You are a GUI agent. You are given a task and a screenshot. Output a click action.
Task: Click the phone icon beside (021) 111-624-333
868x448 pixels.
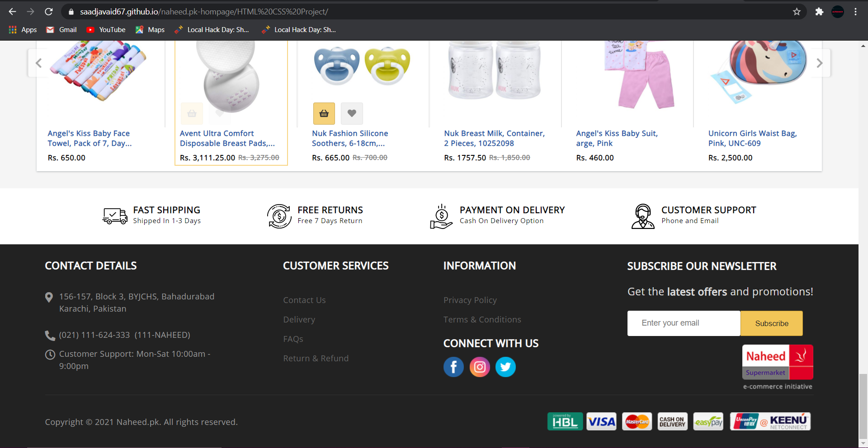50,335
